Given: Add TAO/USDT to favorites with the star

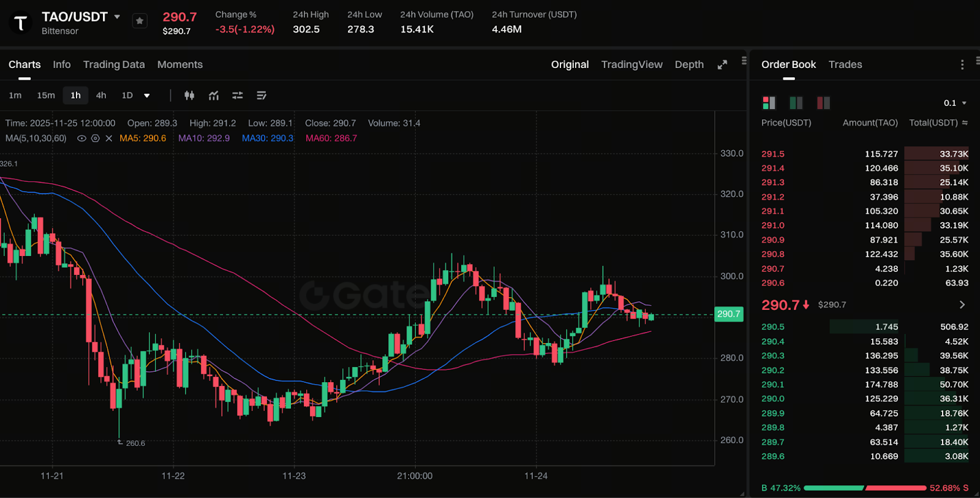Looking at the screenshot, I should (140, 21).
